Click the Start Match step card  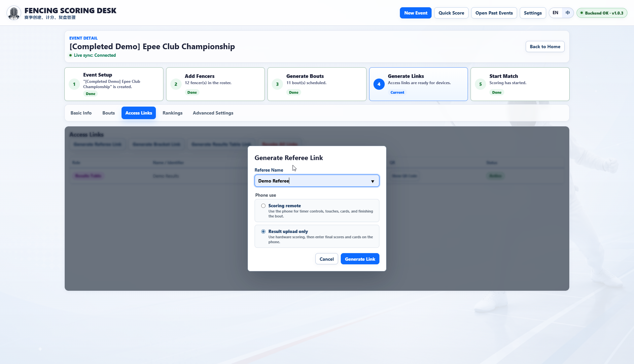pos(520,84)
